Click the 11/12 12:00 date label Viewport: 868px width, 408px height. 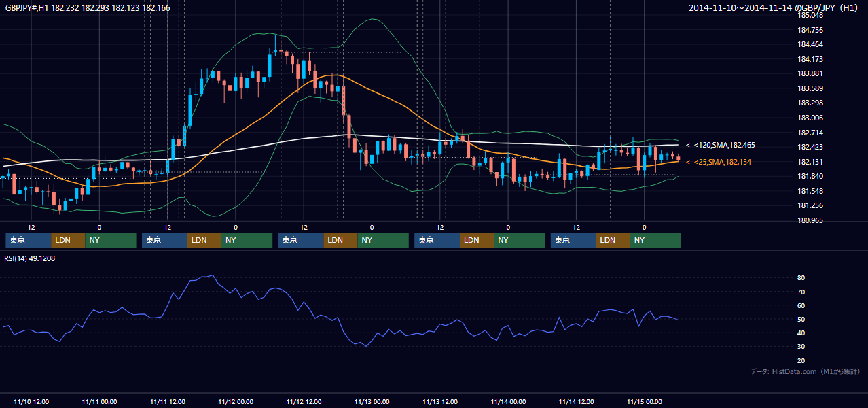[304, 401]
